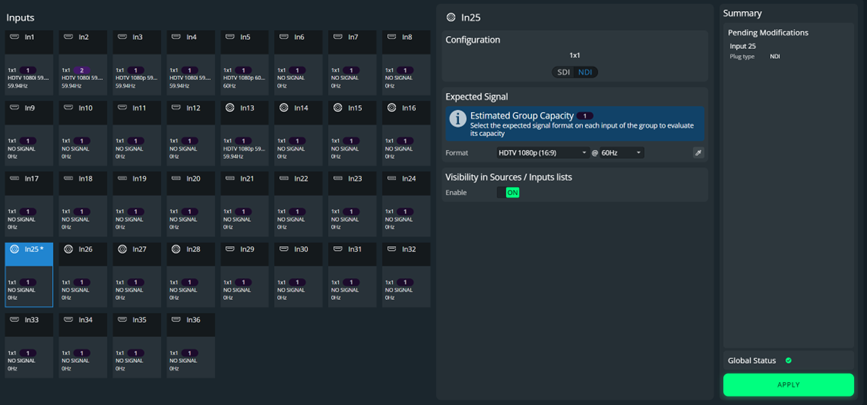Viewport: 867px width, 405px height.
Task: Select the In32 input tile
Action: (406, 273)
